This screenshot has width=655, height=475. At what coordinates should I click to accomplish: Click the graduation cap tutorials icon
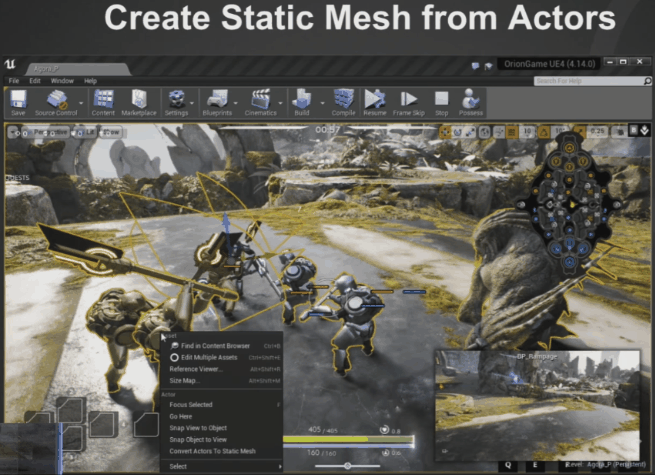tap(488, 66)
